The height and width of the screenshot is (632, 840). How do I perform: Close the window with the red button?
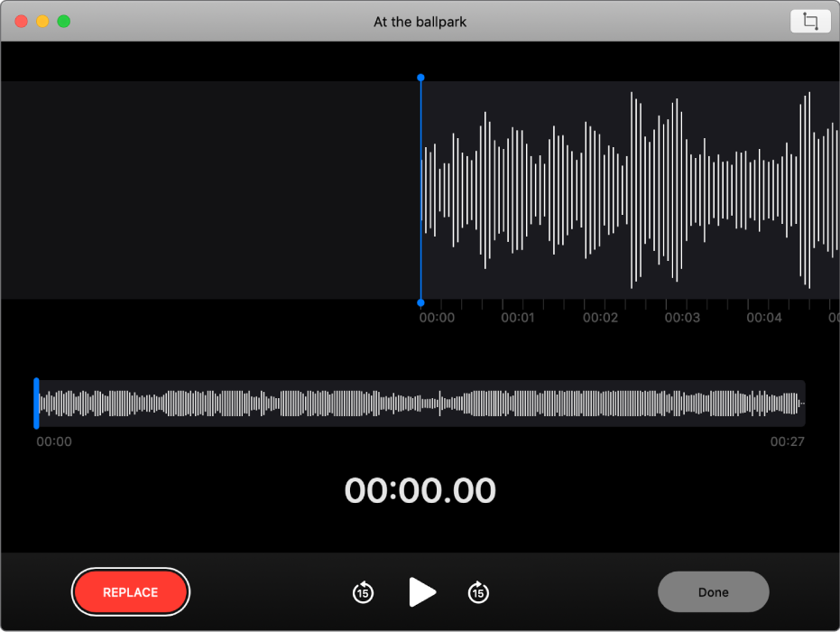[22, 22]
